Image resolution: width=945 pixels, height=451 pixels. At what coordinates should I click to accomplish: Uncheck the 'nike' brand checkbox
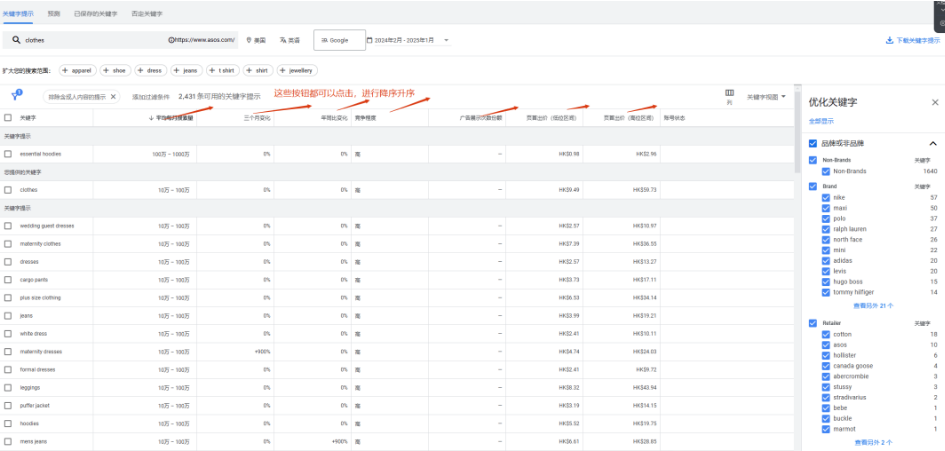(x=825, y=198)
